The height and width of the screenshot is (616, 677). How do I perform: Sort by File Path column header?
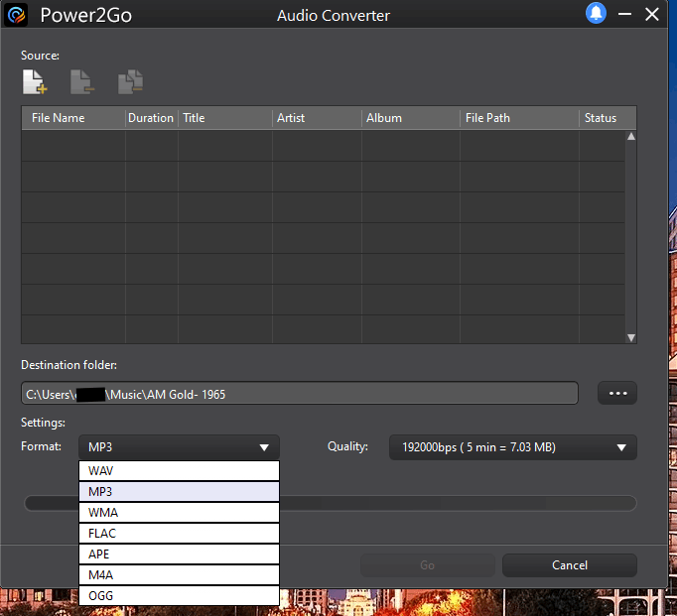coord(519,118)
